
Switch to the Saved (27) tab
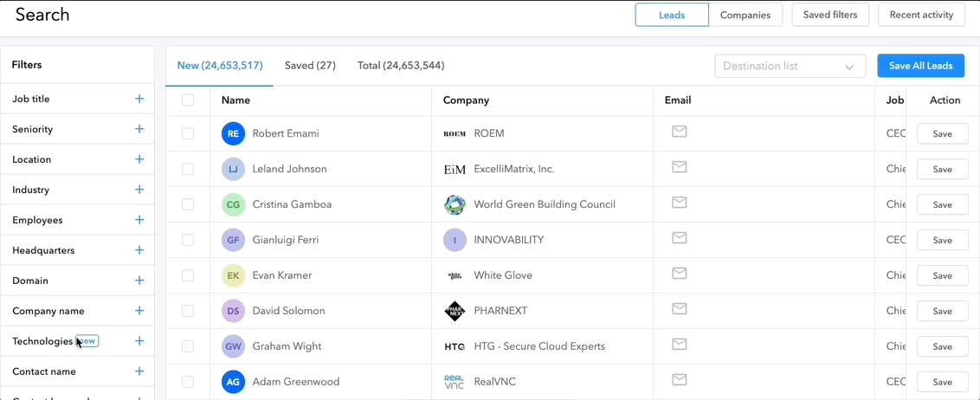310,66
